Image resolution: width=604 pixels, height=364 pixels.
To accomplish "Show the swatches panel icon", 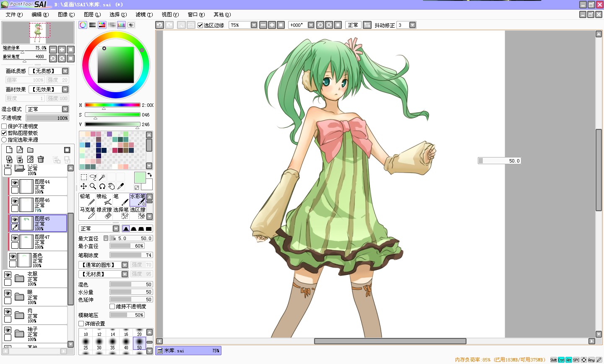I will tap(121, 25).
